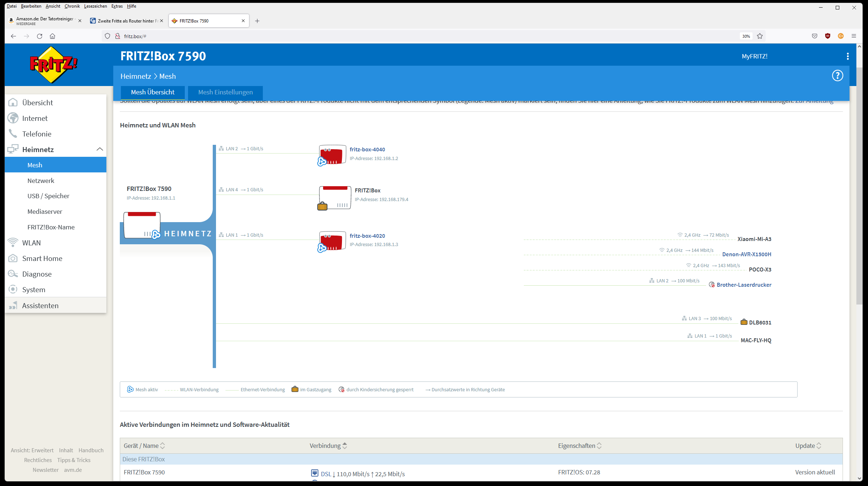Sort the table by Eigenschaften
Image resolution: width=868 pixels, height=486 pixels.
[580, 446]
